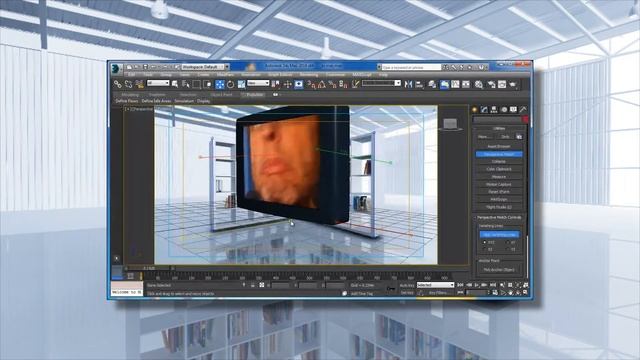
Task: Select the YZ vanishing lines radio
Action: (x=508, y=249)
